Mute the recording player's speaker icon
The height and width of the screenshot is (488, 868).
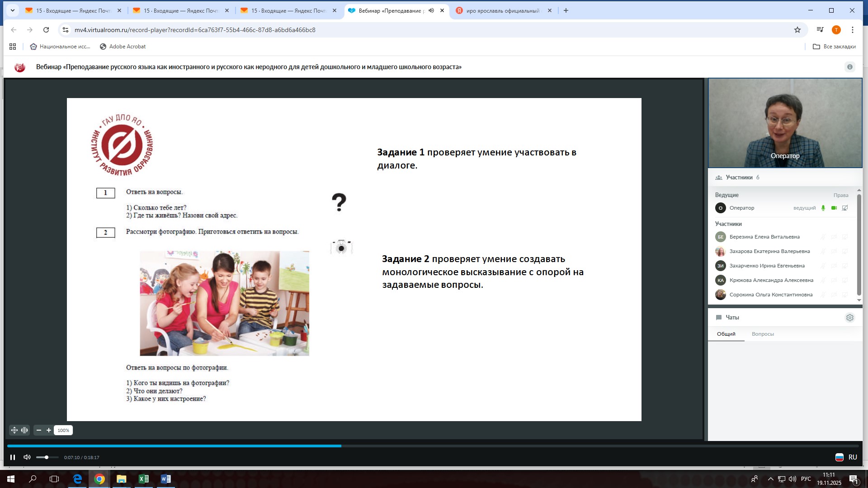[27, 457]
